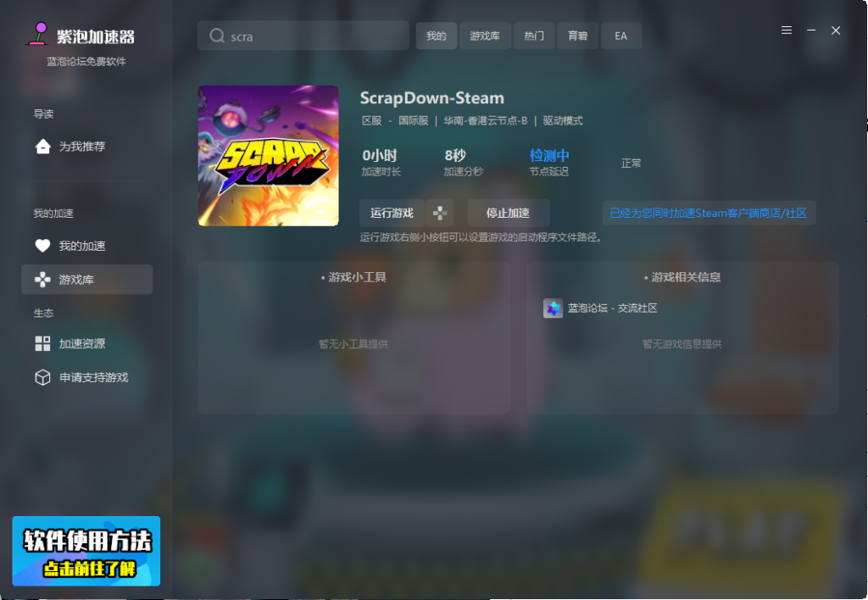Click the grid icon beside 加速资源

click(42, 344)
